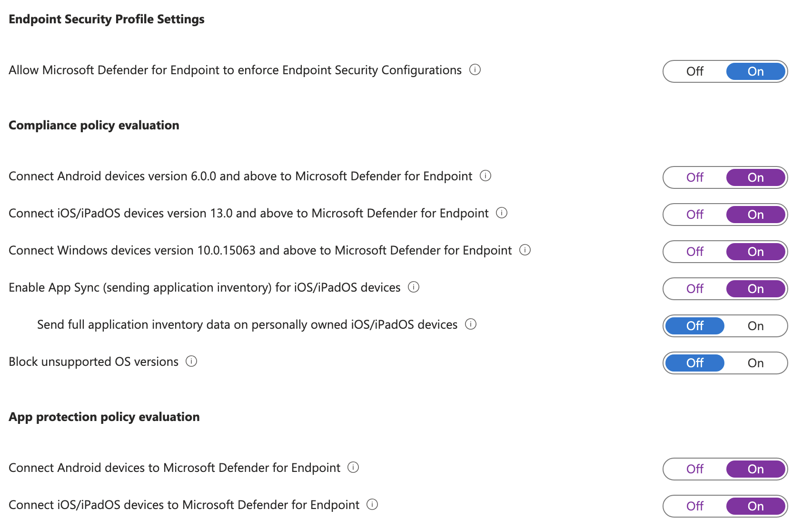Click the App protection policy evaluation heading

[104, 417]
